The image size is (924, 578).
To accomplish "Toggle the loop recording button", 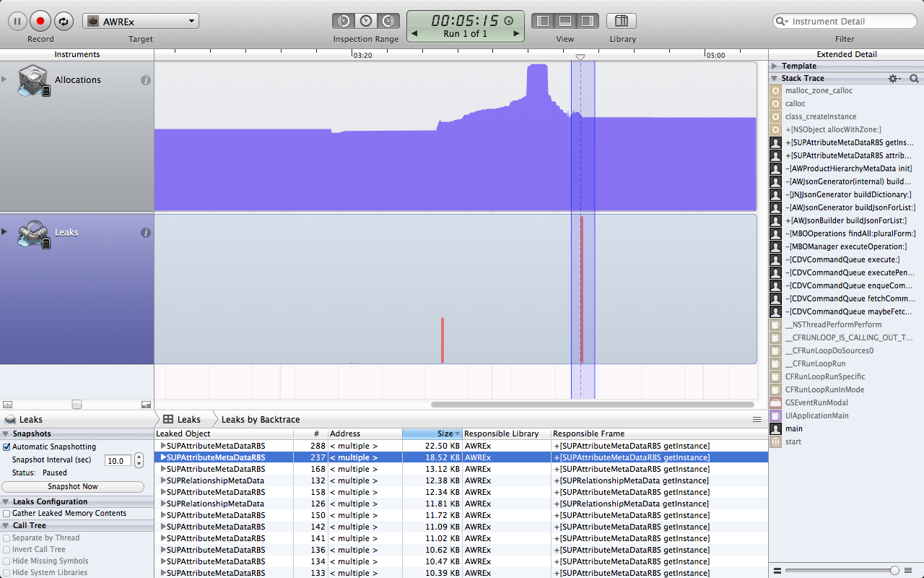I will [64, 22].
